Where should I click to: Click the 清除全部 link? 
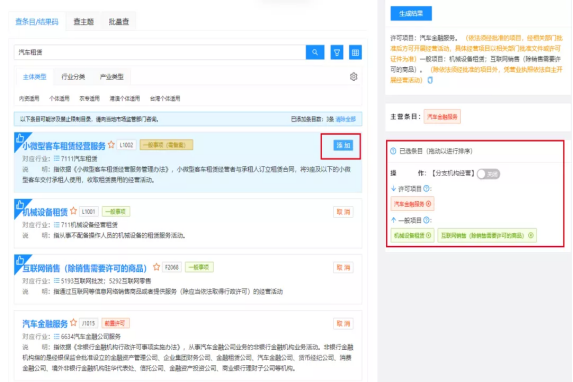tap(346, 119)
